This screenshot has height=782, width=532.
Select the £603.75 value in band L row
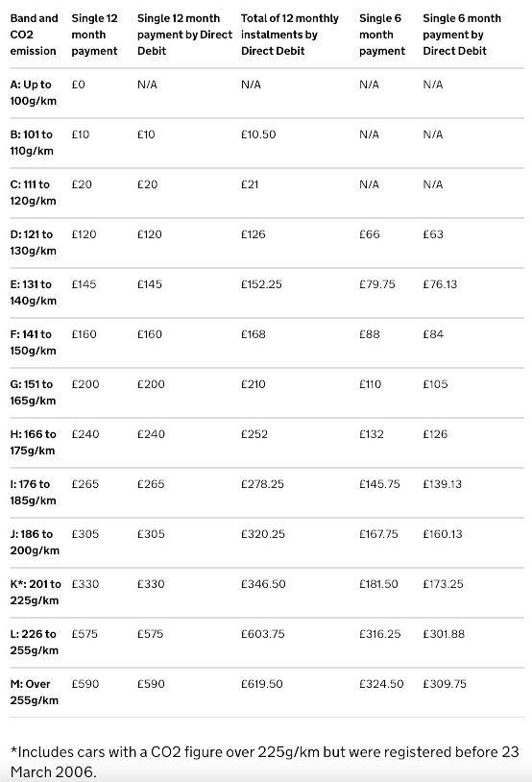[263, 634]
